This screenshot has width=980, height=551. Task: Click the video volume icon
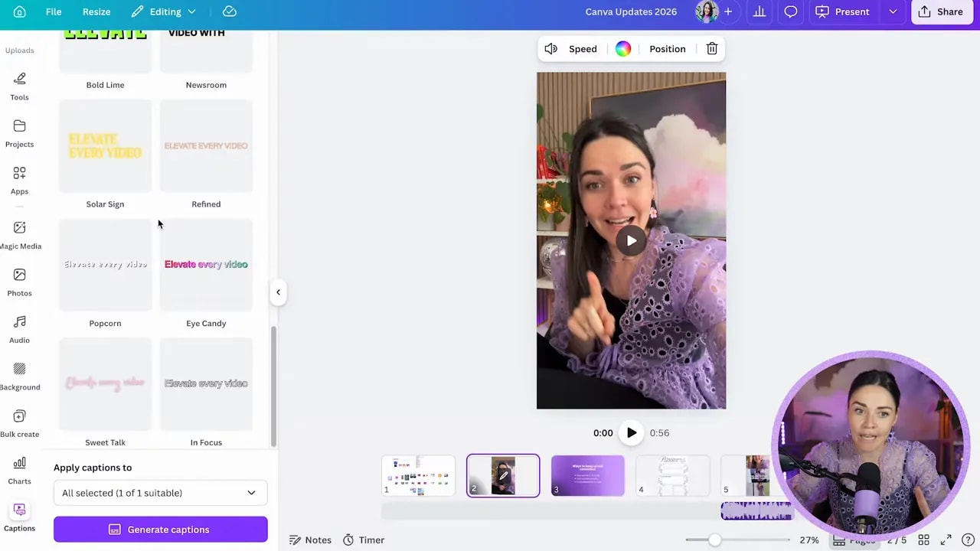click(x=550, y=49)
